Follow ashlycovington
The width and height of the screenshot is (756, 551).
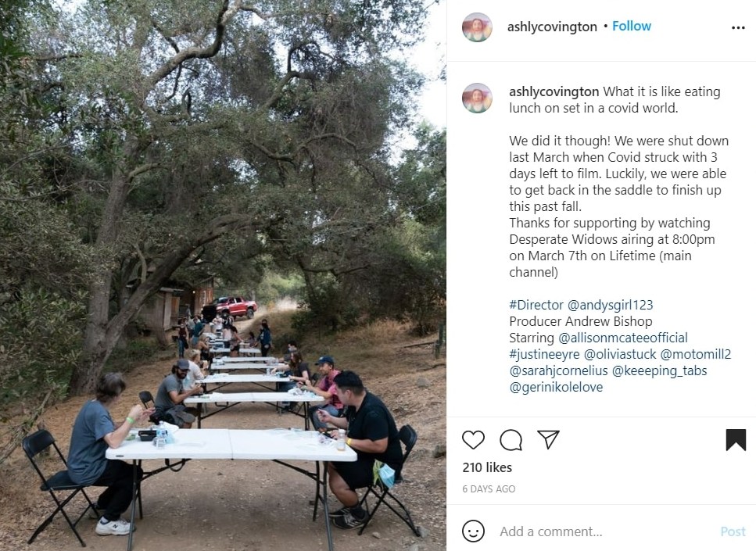click(x=632, y=26)
